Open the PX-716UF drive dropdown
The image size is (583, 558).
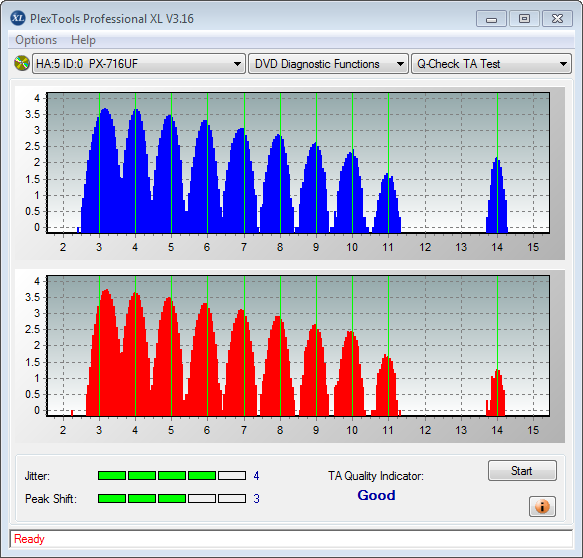point(139,64)
